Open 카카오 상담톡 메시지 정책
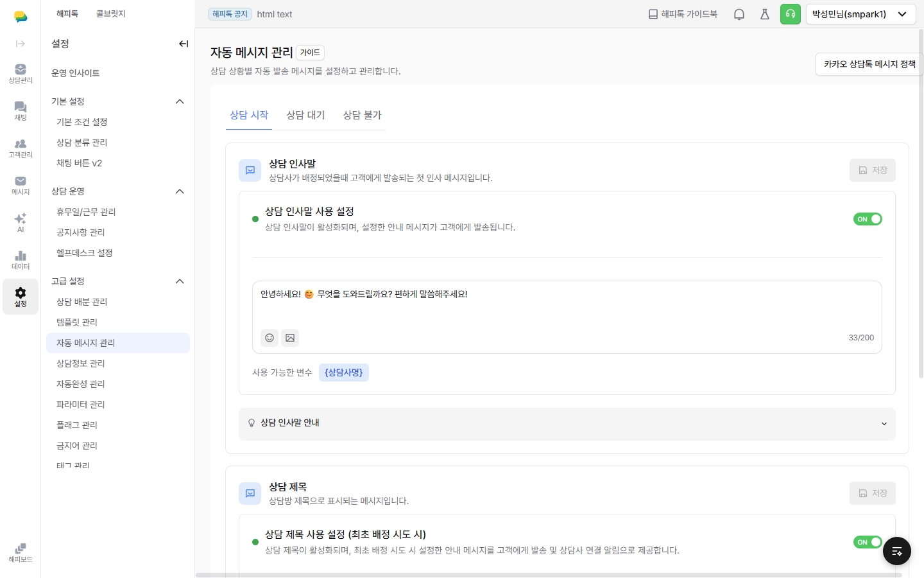 click(869, 64)
